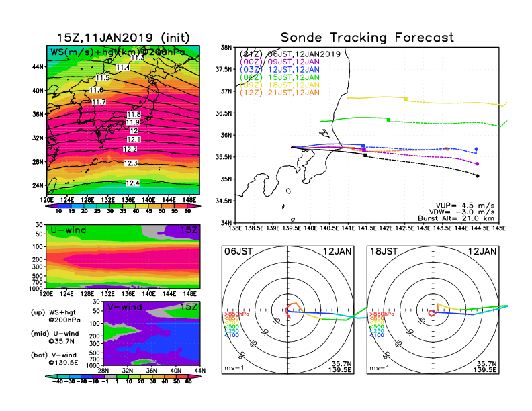Click the black square burst marker on track
Image resolution: width=532 pixels, height=411 pixels.
coord(365,155)
